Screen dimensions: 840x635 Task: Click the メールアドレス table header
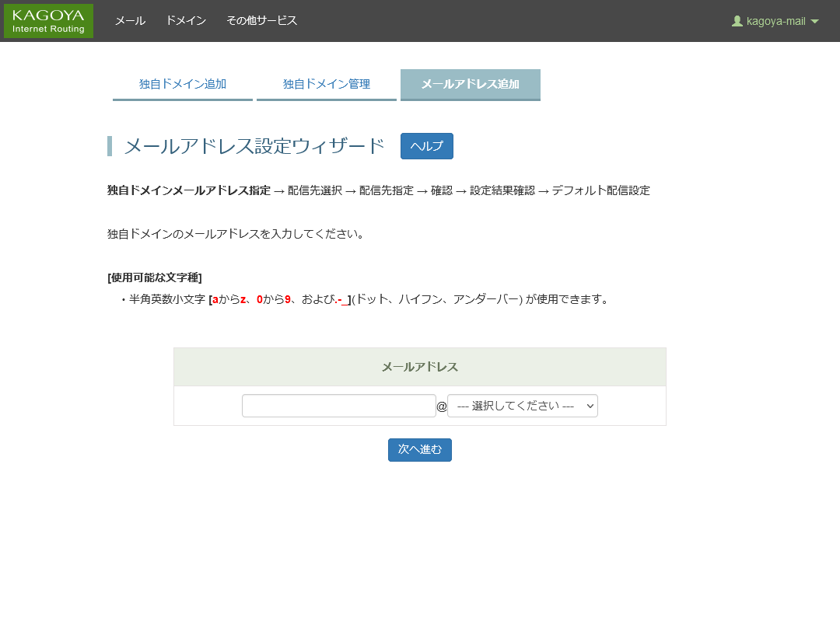419,367
